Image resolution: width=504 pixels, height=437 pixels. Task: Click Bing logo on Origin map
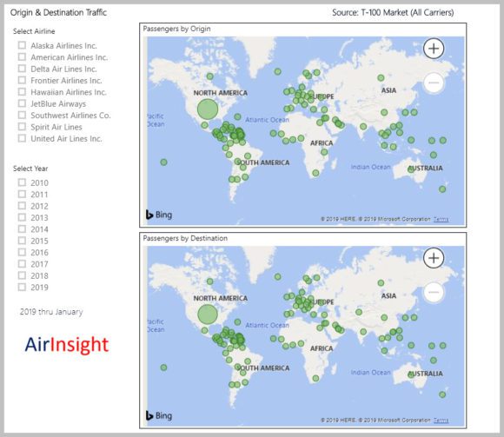[159, 215]
